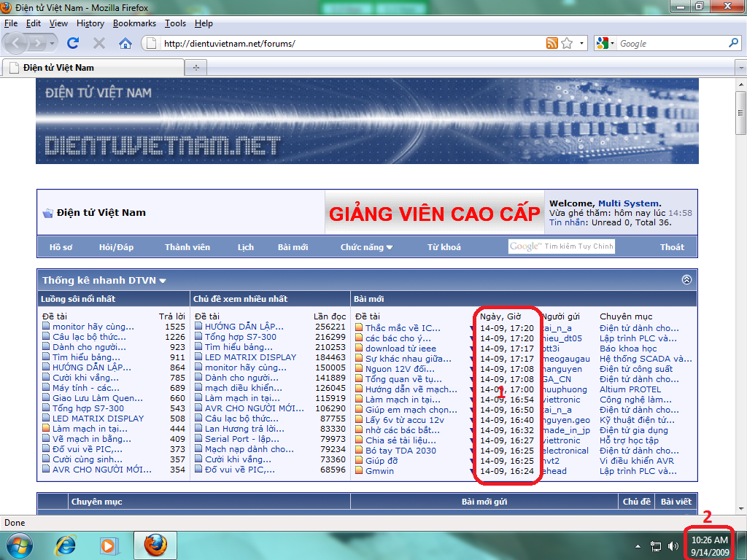Open LED MATRIX DISPLAY in Luồng sôi nổi nhất
The image size is (747, 560).
tap(98, 419)
